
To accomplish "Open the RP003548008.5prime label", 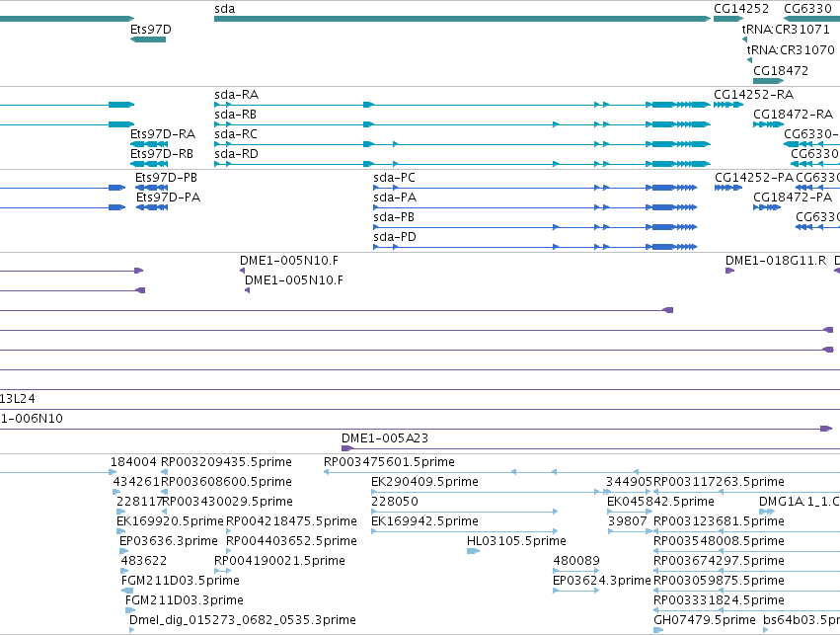I will [x=719, y=541].
